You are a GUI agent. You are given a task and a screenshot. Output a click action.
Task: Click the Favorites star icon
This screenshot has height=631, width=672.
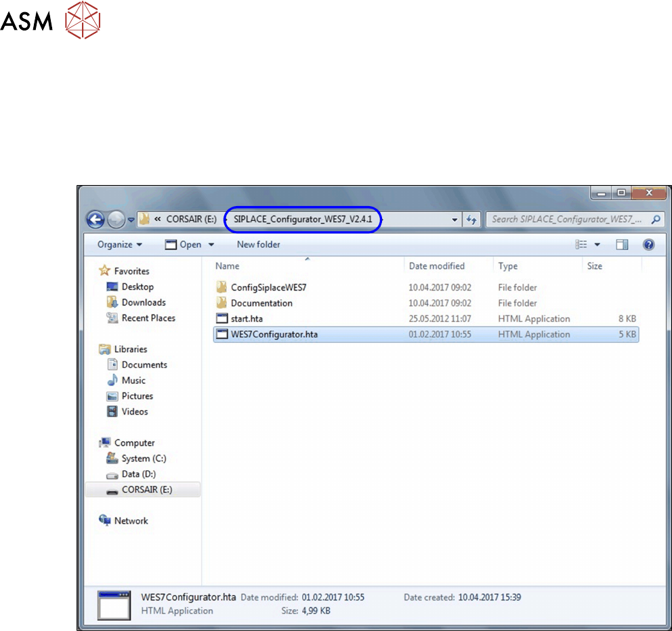click(104, 270)
